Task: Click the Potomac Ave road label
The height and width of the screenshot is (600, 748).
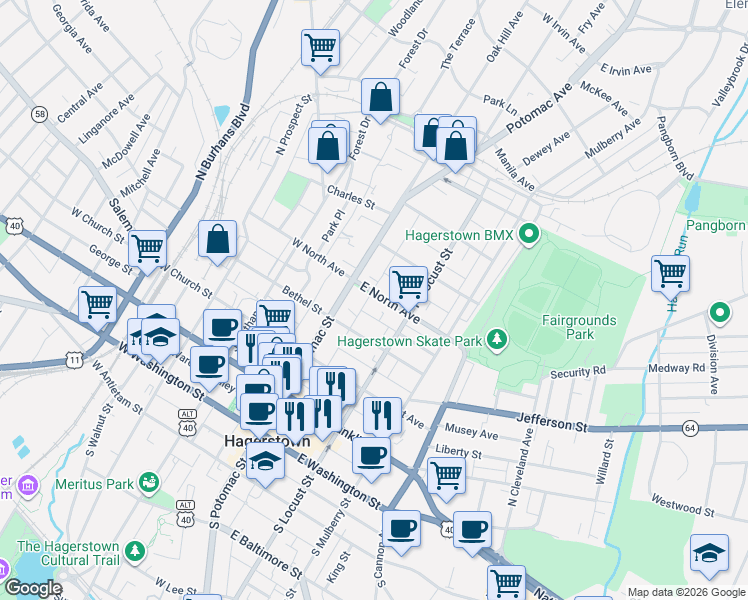Action: click(x=539, y=108)
